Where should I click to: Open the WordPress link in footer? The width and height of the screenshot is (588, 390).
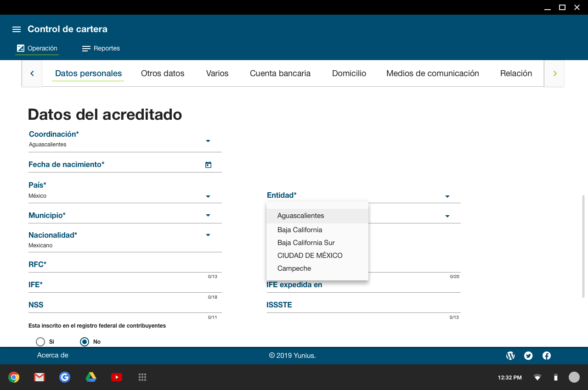510,356
